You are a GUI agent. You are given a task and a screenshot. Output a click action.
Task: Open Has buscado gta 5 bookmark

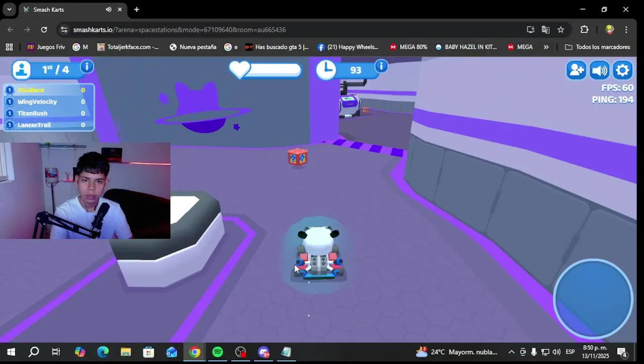[277, 47]
